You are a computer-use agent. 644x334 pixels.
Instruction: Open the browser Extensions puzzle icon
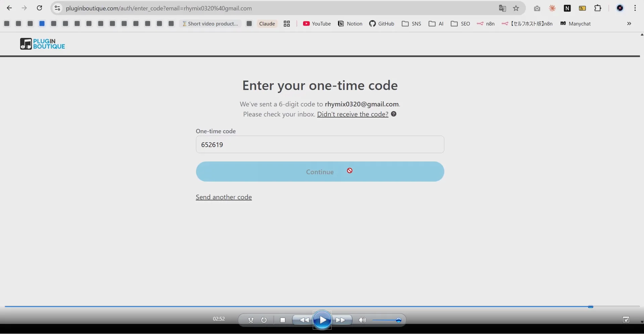pyautogui.click(x=598, y=8)
